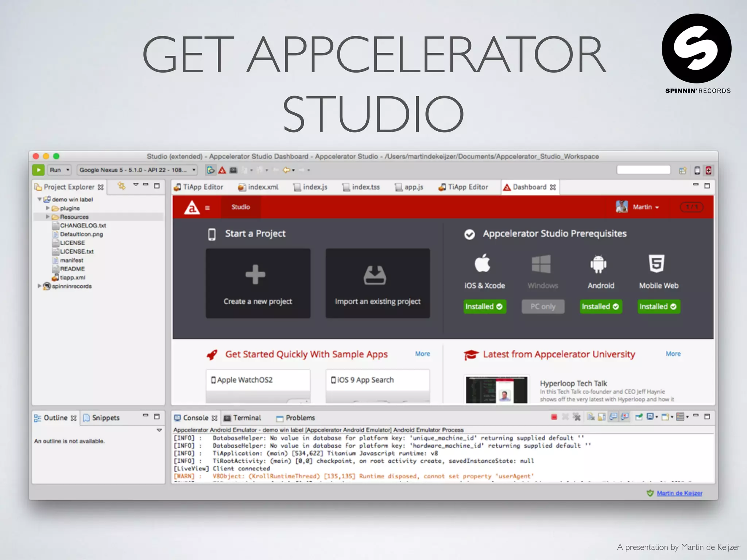Click the PC only button under Windows

click(x=543, y=307)
